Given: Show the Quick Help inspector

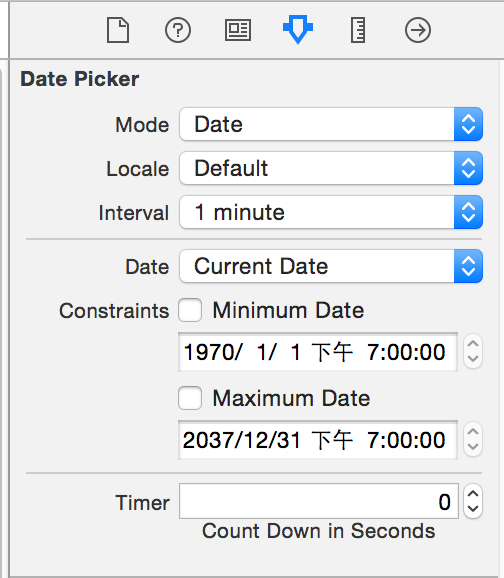Looking at the screenshot, I should 178,30.
